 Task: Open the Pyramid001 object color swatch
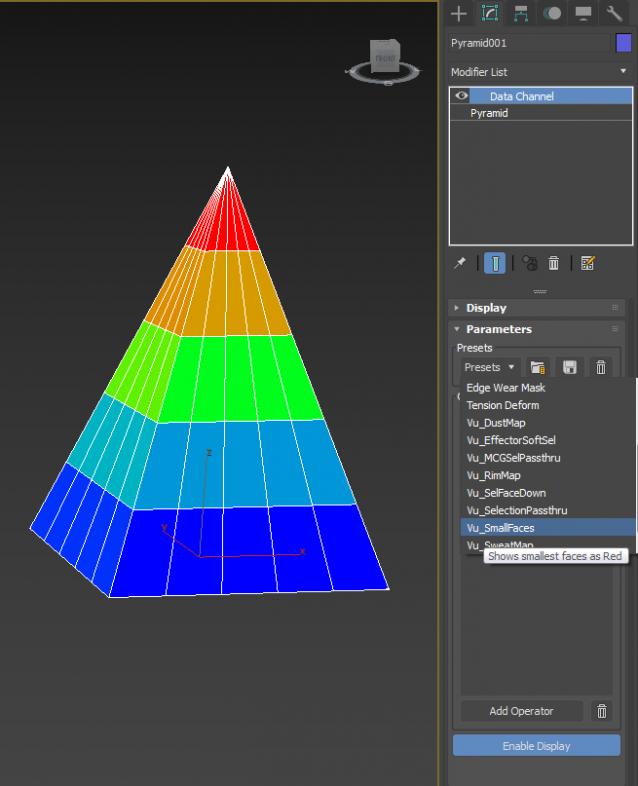click(x=624, y=43)
